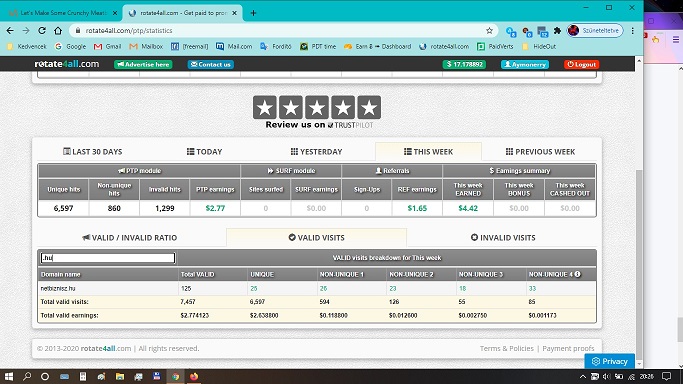This screenshot has height=384, width=683.
Task: Open the Gmail bookmark
Action: 107,46
